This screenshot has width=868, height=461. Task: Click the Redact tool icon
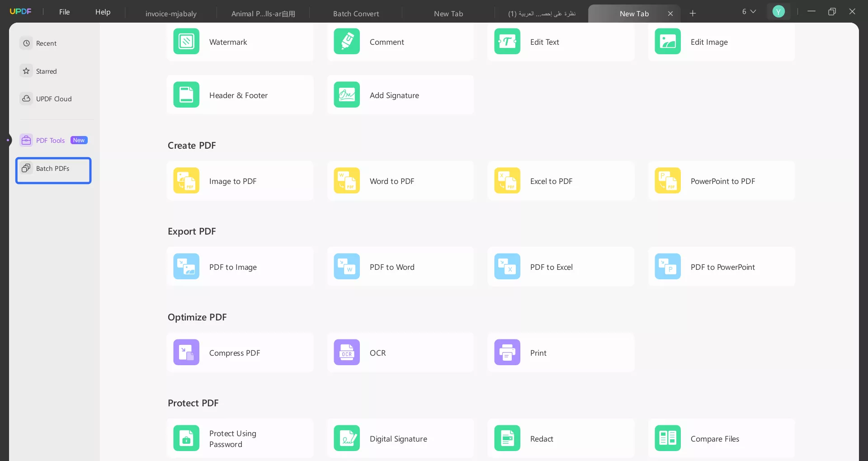(x=507, y=438)
